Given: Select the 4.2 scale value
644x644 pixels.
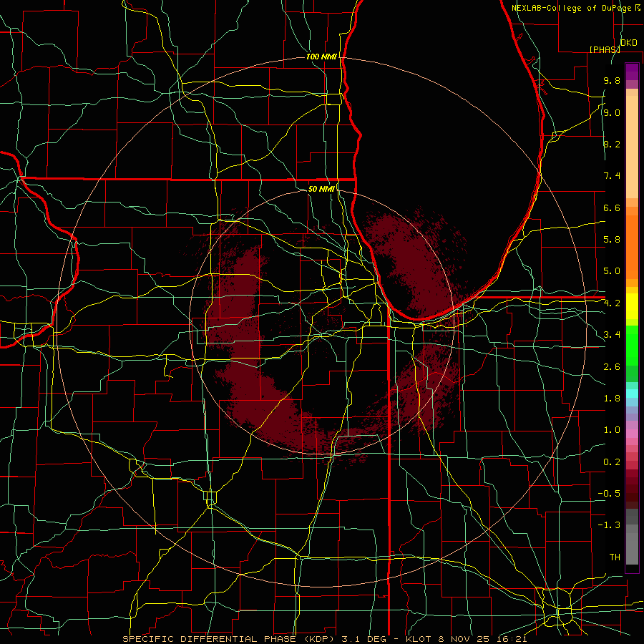Looking at the screenshot, I should [612, 303].
